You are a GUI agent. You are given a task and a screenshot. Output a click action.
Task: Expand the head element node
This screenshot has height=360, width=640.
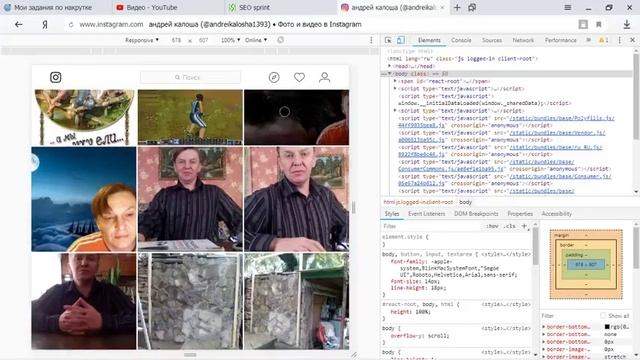[x=389, y=66]
